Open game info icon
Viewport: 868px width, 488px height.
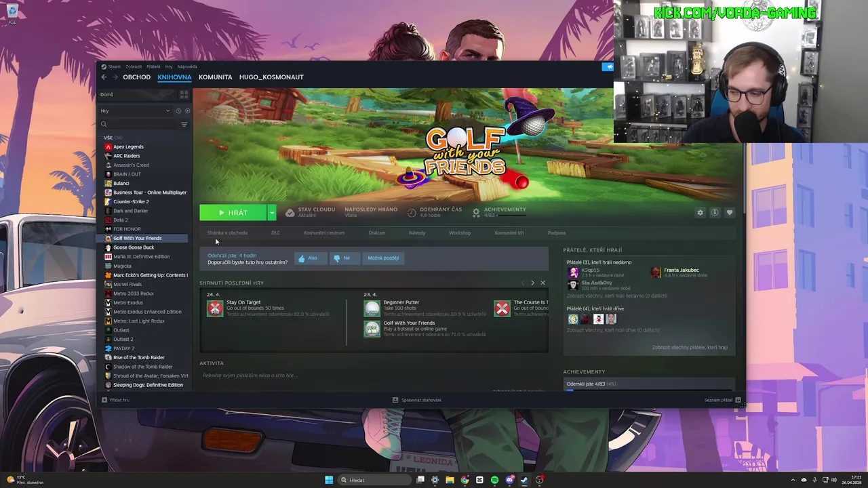715,213
